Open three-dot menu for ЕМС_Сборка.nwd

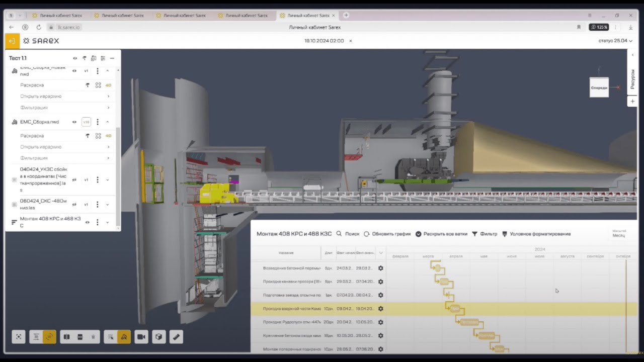point(98,122)
